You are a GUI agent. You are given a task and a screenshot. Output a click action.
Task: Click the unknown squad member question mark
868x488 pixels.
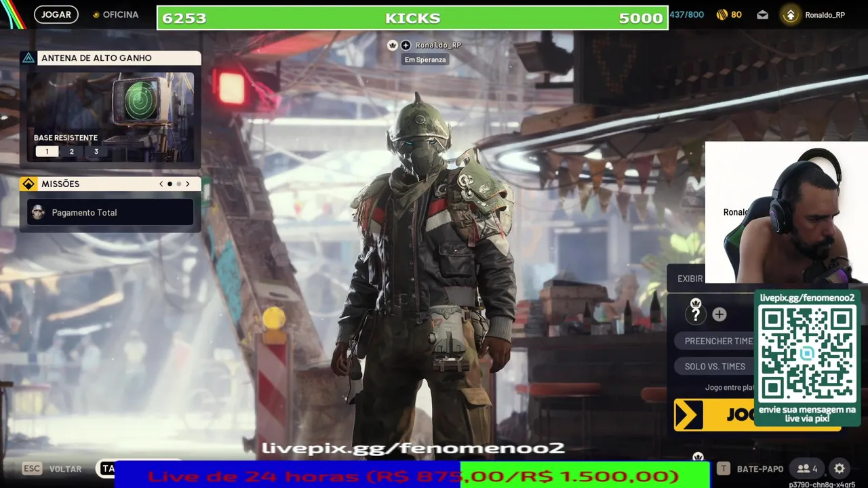(x=696, y=314)
